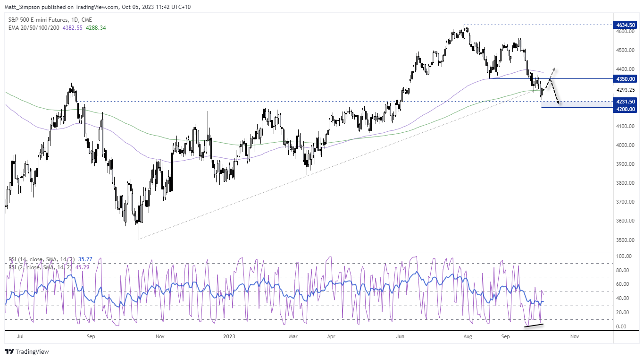Click the 4634.50 price label
Screen dimensions: 644x360
pos(626,25)
